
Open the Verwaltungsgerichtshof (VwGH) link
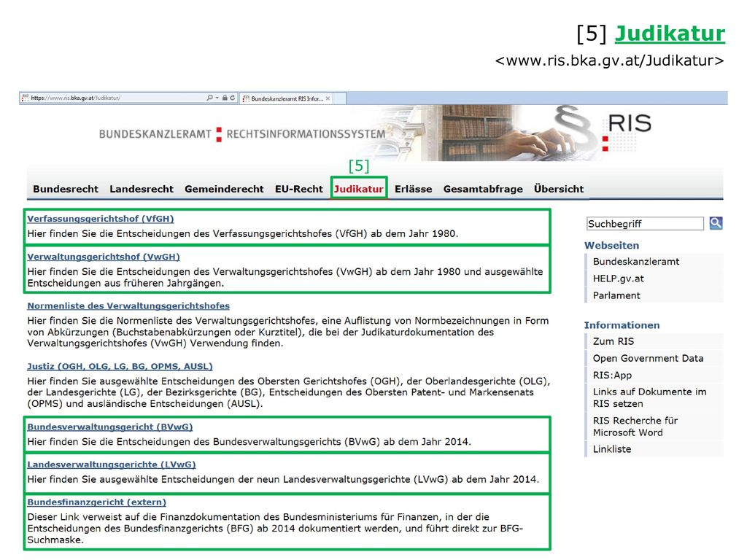(x=104, y=257)
